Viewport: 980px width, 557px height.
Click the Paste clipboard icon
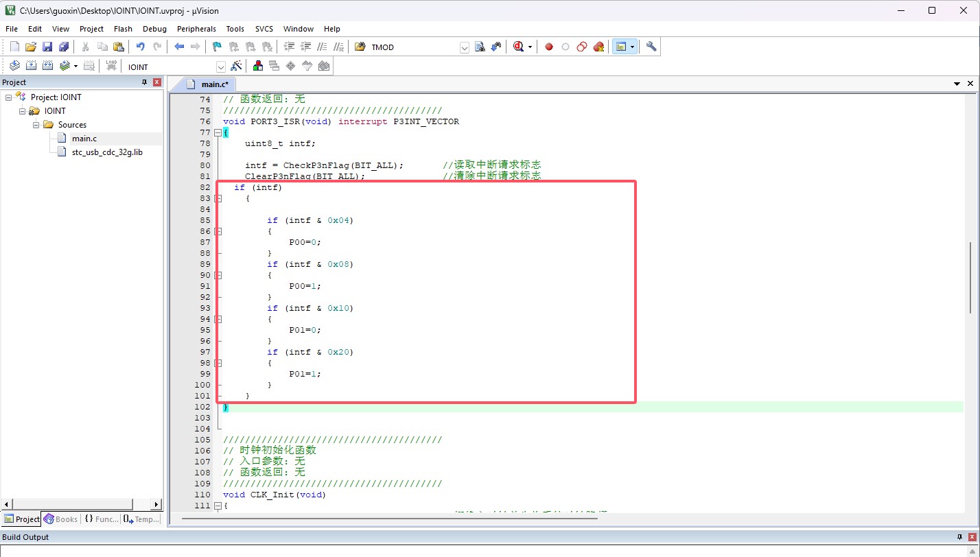coord(119,47)
